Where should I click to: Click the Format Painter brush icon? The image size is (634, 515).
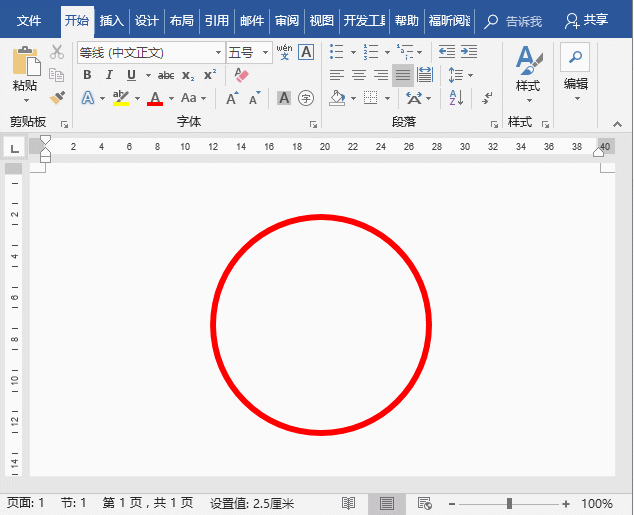tap(57, 98)
